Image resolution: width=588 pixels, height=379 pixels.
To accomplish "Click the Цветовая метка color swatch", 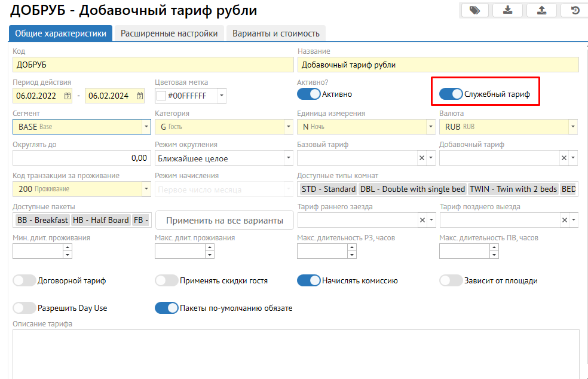I will (161, 96).
